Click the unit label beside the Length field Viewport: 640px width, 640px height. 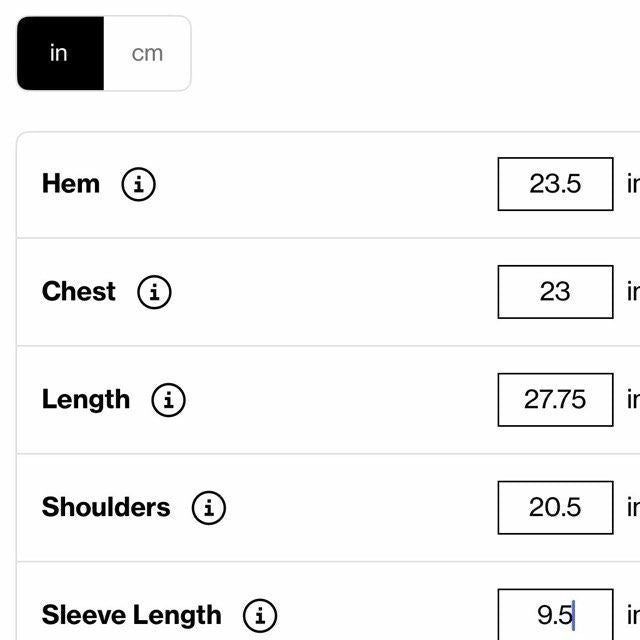tap(632, 400)
